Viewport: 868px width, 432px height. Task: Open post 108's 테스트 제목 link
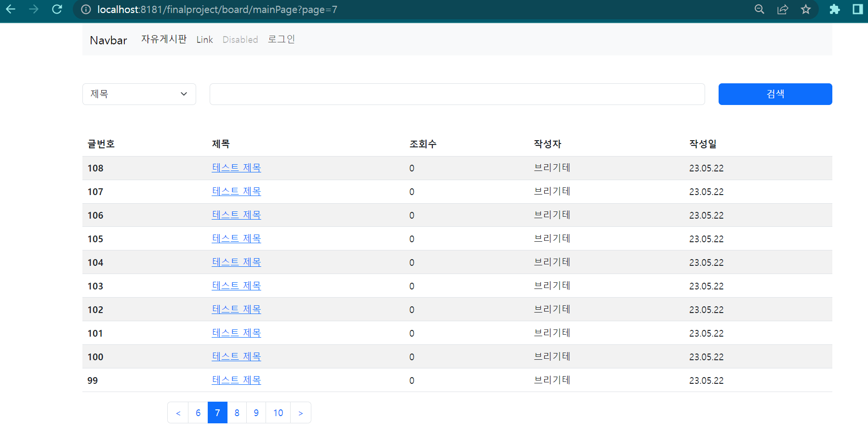[x=237, y=168]
